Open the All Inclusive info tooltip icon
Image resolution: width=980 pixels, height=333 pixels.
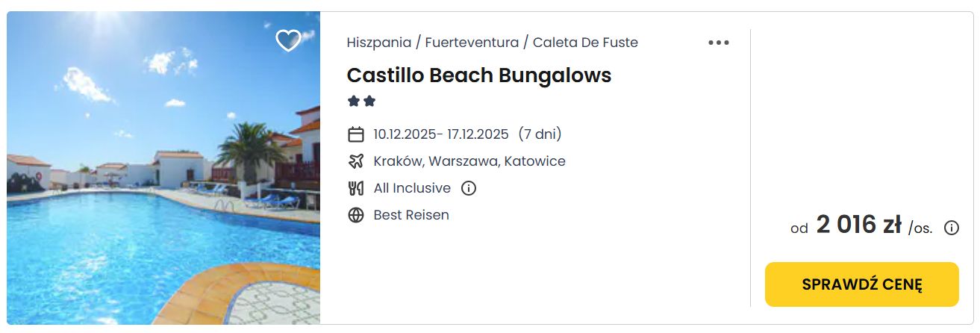[469, 188]
